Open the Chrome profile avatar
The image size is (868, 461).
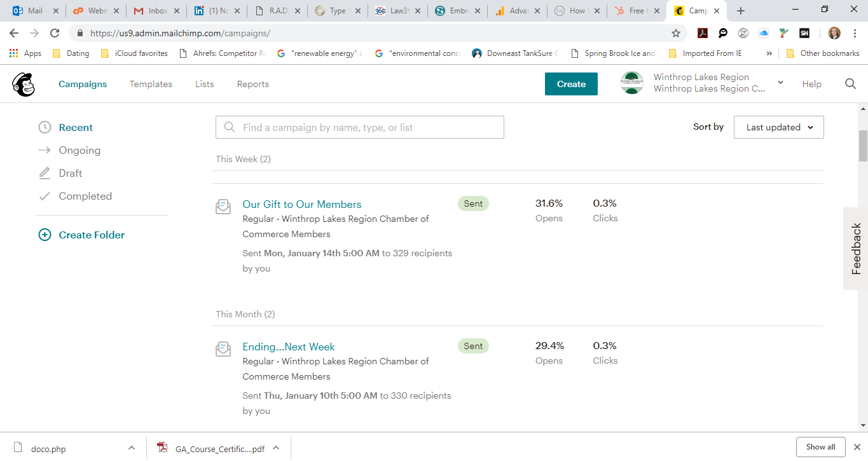coord(834,33)
